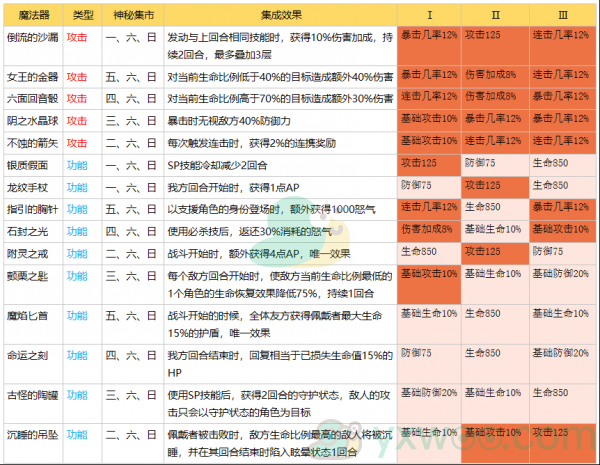Screen dimensions: 600x465
Task: Select the item name '魔焰匕首'
Action: (x=28, y=316)
